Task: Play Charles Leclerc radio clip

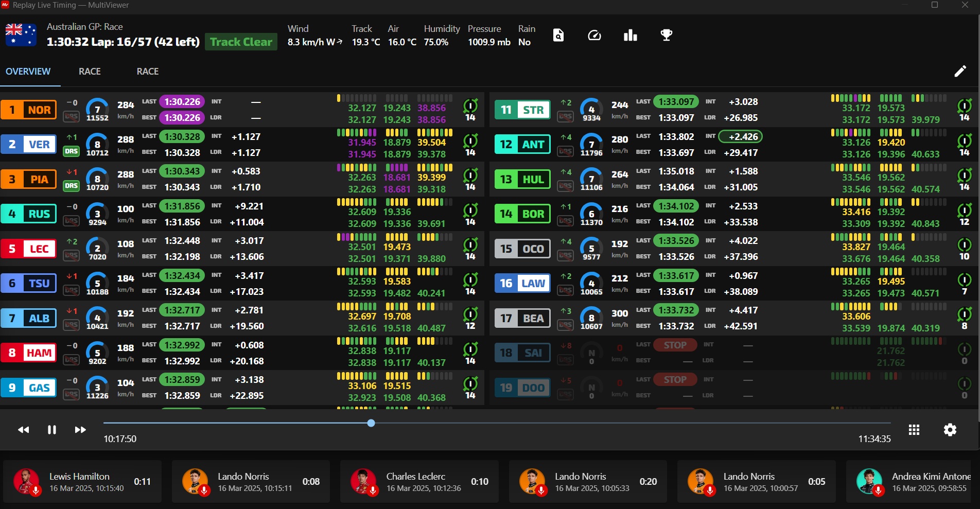Action: (419, 482)
